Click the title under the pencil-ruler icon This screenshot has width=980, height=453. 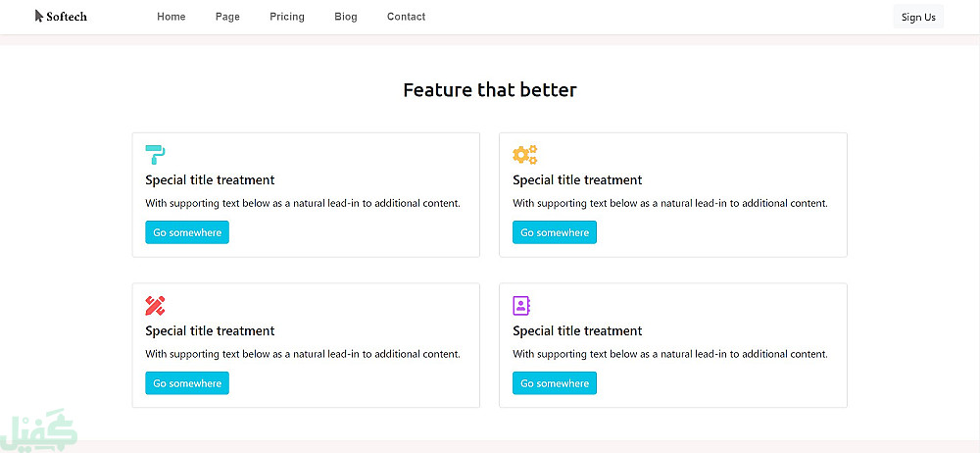pos(210,331)
